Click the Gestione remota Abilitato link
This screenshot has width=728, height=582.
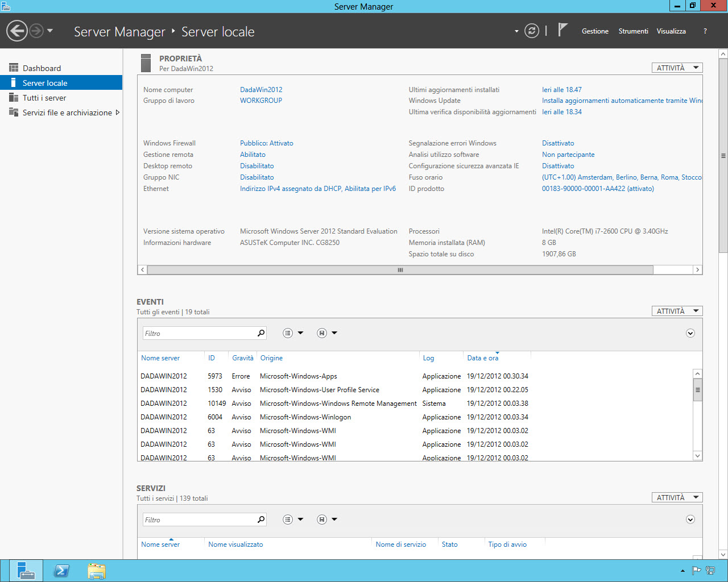coord(253,155)
